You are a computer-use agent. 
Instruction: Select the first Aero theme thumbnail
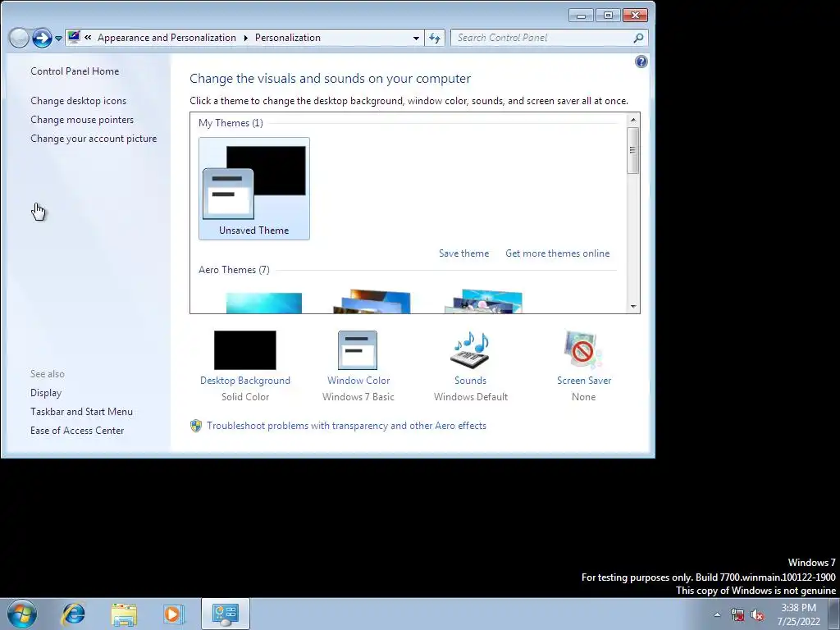click(x=263, y=303)
